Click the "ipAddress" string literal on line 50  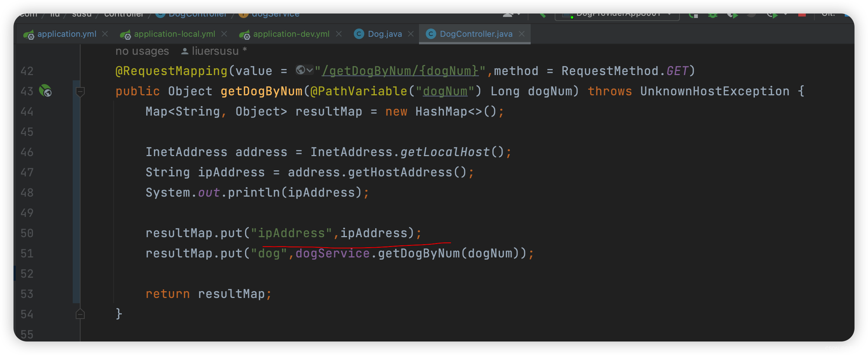(291, 233)
